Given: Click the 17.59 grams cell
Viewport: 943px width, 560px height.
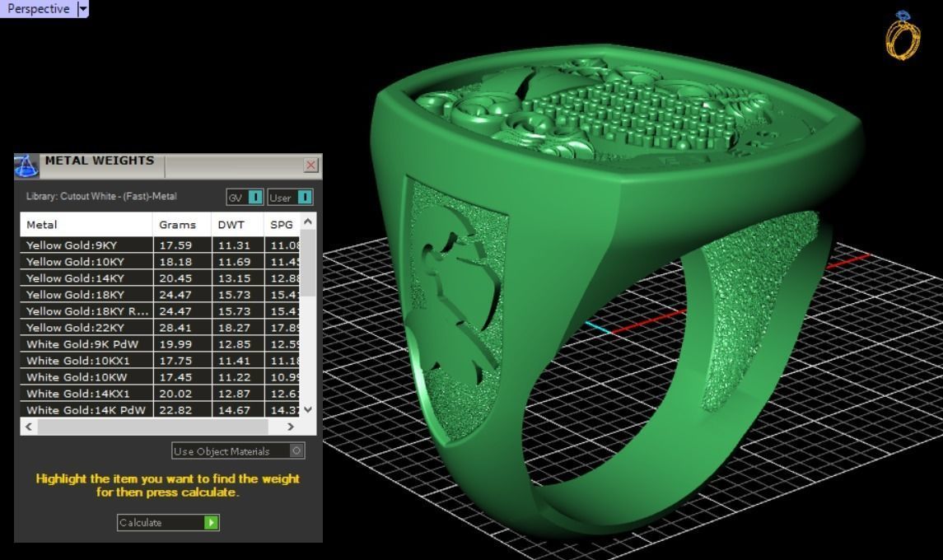Looking at the screenshot, I should tap(182, 245).
